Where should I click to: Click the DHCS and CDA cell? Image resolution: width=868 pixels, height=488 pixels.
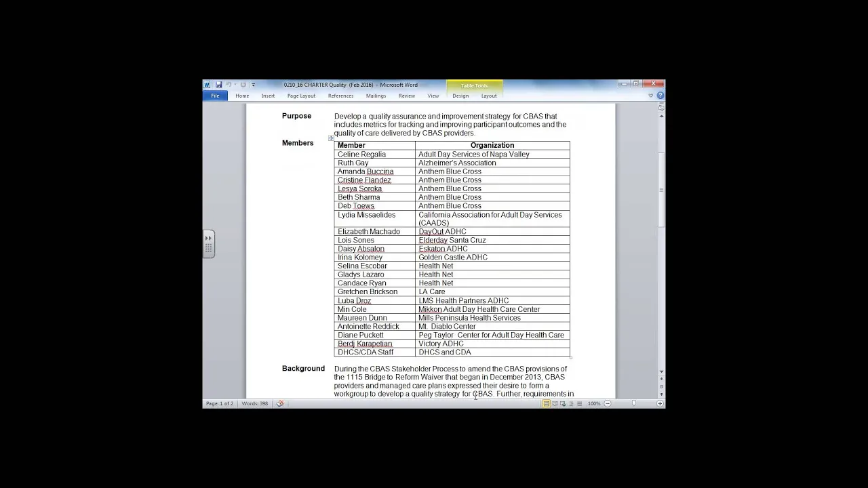[x=492, y=352]
